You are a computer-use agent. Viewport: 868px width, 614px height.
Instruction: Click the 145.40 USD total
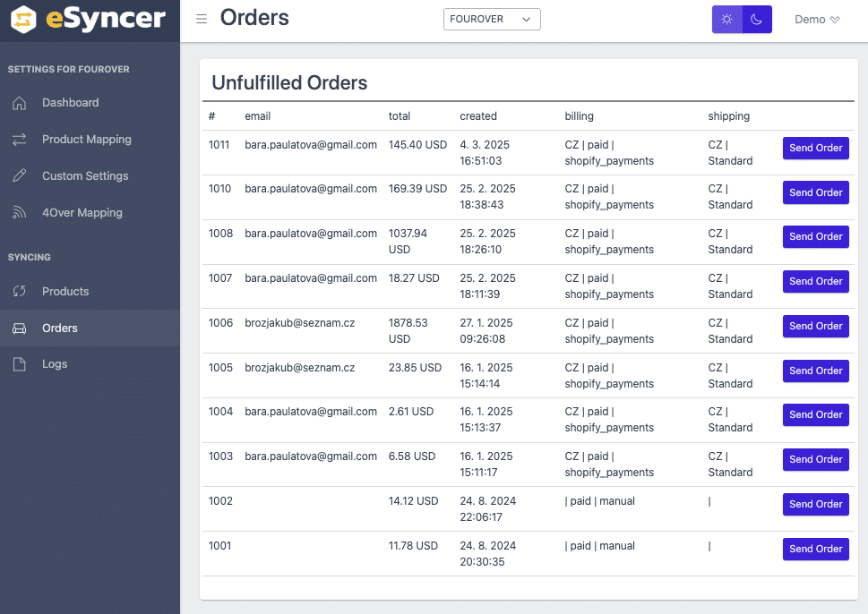tap(417, 145)
